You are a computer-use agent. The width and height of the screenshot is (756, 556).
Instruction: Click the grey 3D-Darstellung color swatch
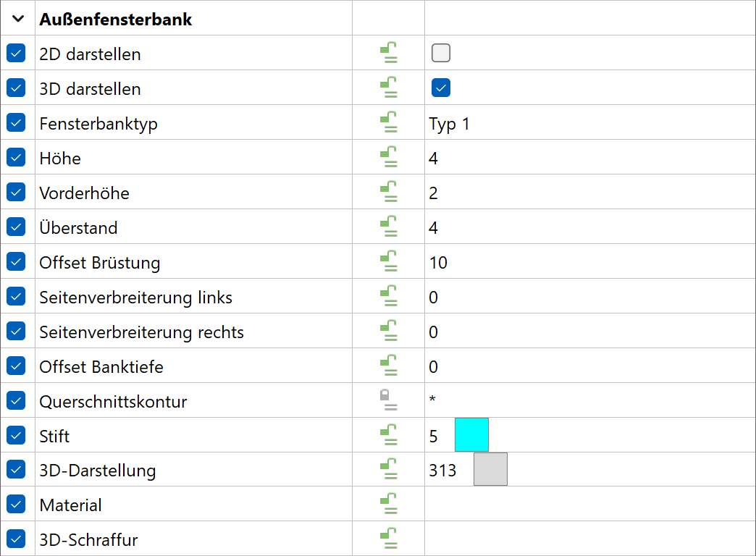(x=490, y=469)
